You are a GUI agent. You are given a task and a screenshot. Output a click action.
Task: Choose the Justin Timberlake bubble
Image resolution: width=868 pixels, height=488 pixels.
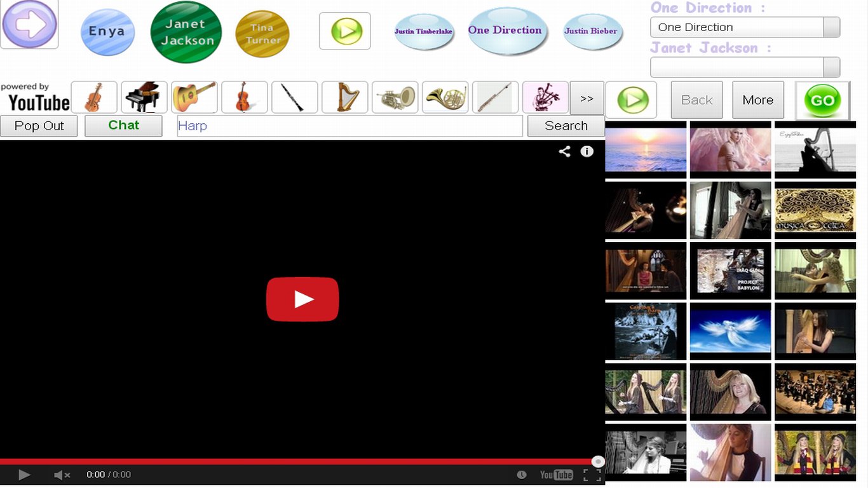tap(424, 31)
